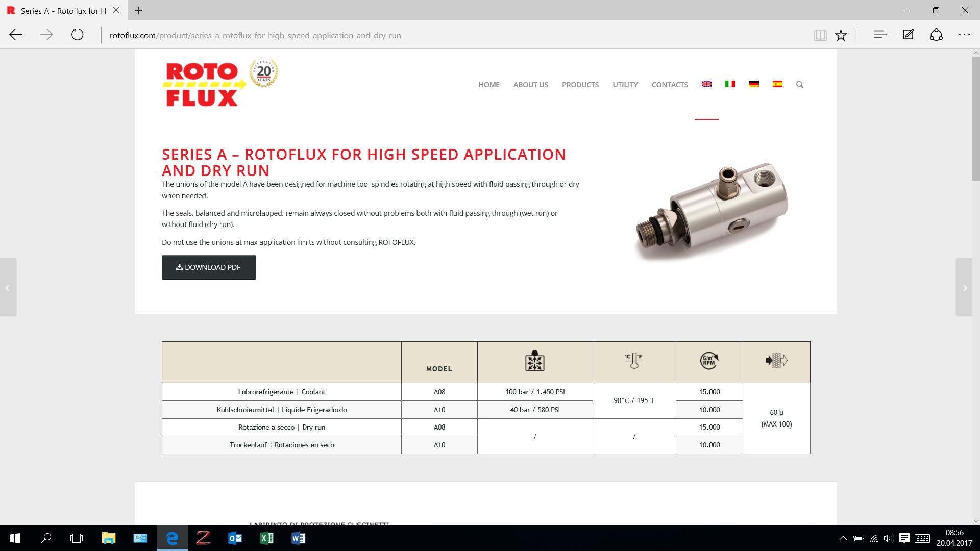This screenshot has height=551, width=980.
Task: Click the '90°C / 195°F' cell
Action: [634, 400]
